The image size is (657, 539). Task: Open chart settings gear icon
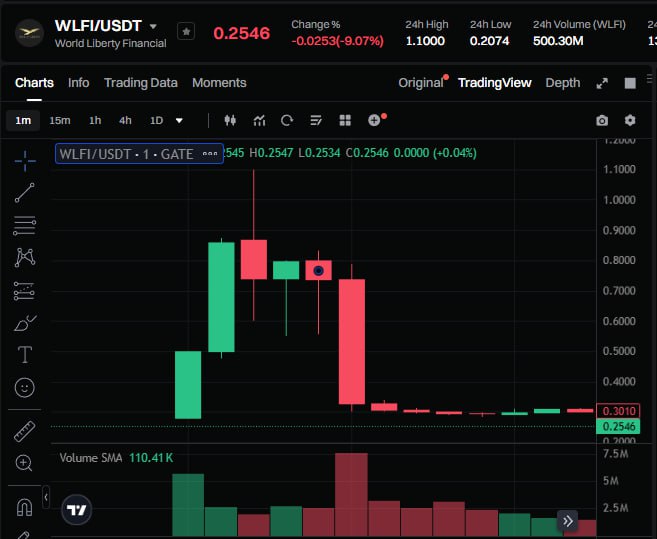coord(630,121)
